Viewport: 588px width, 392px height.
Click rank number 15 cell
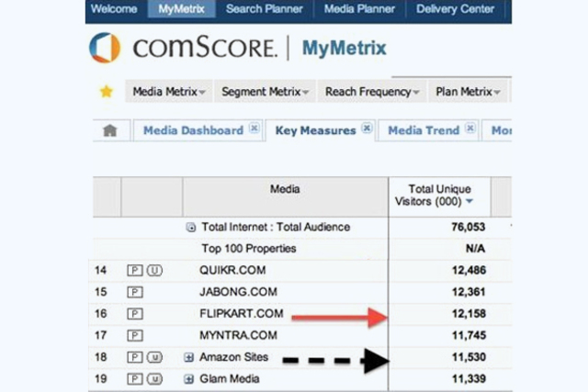pos(100,292)
